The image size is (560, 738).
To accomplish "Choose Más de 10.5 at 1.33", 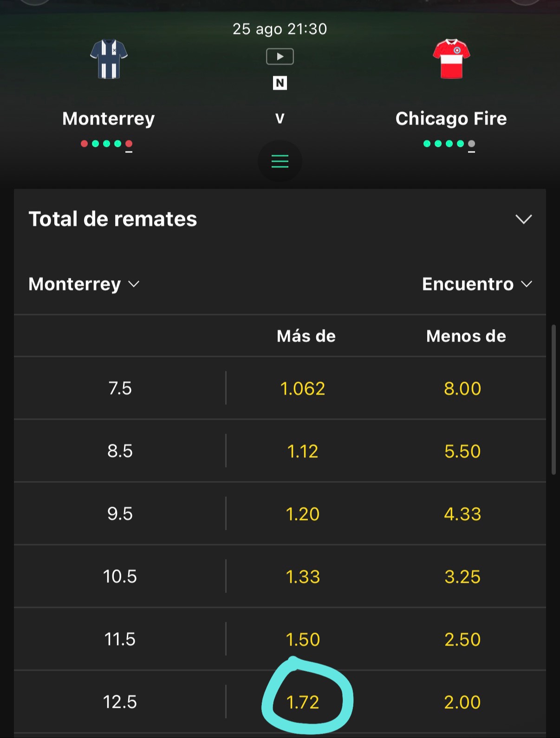I will click(x=303, y=576).
